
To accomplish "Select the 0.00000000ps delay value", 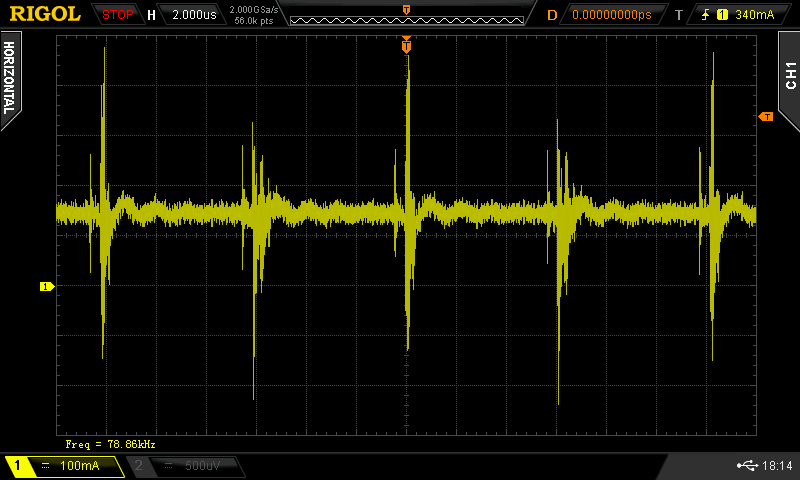I will [612, 15].
